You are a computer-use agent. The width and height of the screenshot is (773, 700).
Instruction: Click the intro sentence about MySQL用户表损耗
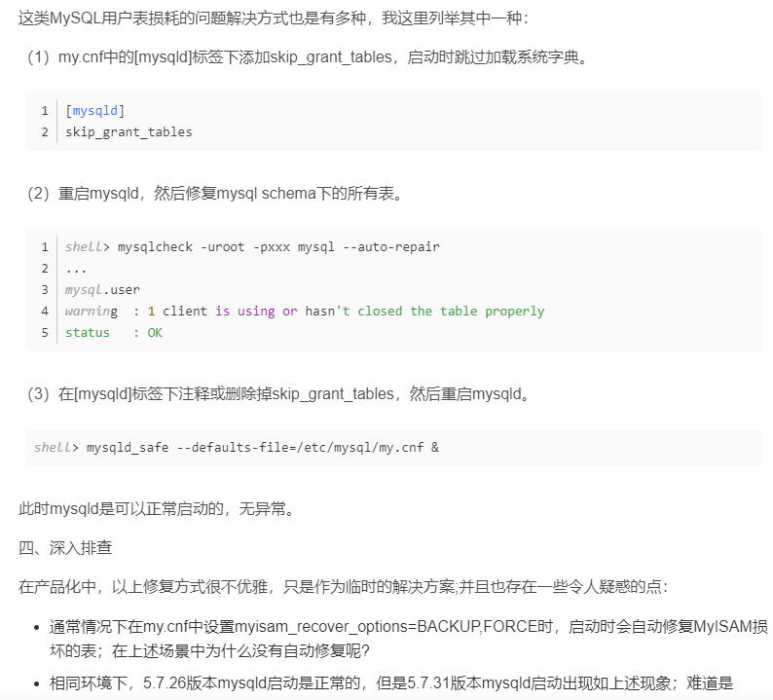[x=274, y=18]
